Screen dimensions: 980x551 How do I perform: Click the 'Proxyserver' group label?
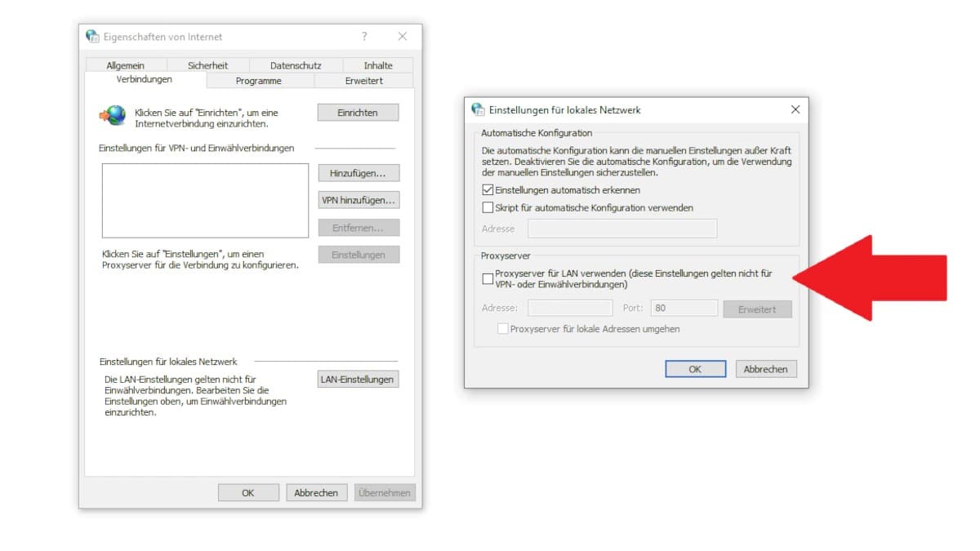506,256
